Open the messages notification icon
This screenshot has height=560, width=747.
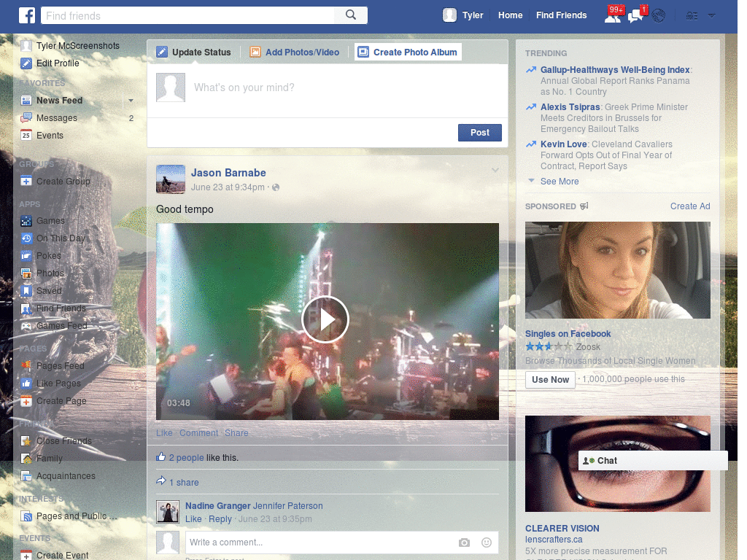[x=635, y=16]
